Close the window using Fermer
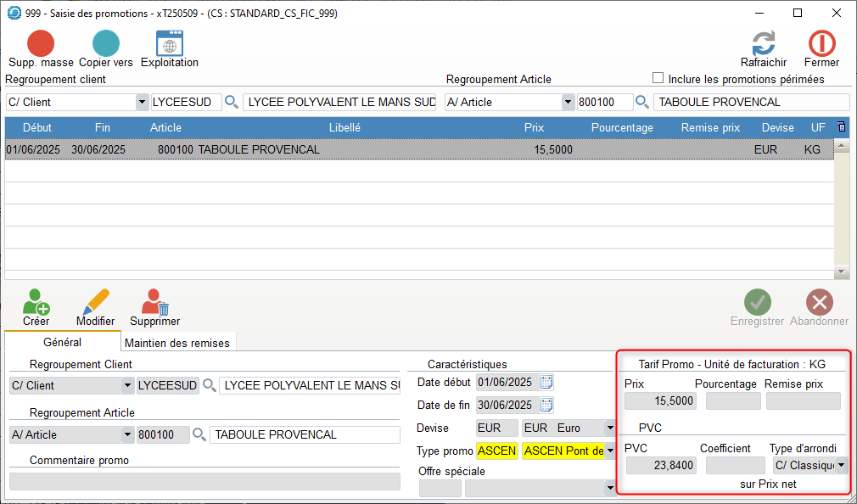 pyautogui.click(x=821, y=44)
